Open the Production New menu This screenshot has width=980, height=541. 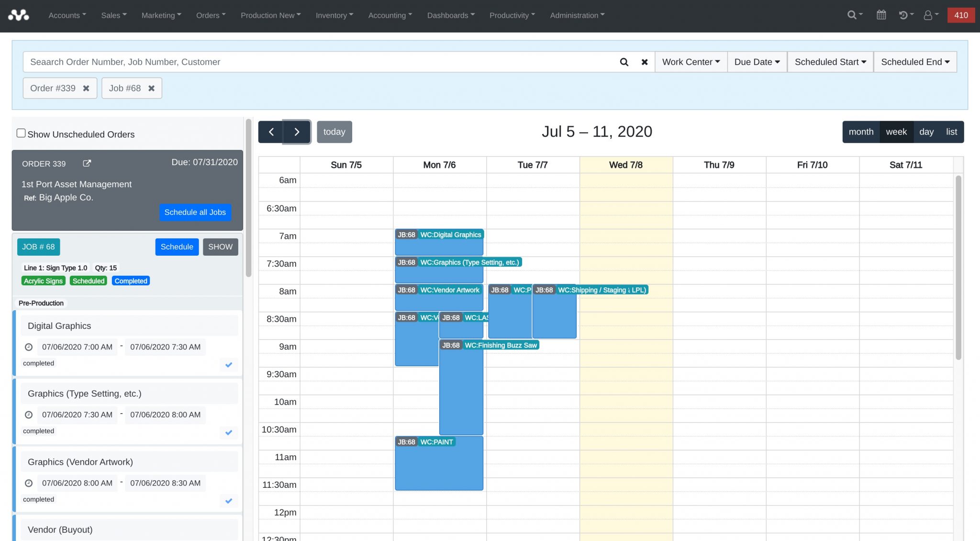point(270,15)
